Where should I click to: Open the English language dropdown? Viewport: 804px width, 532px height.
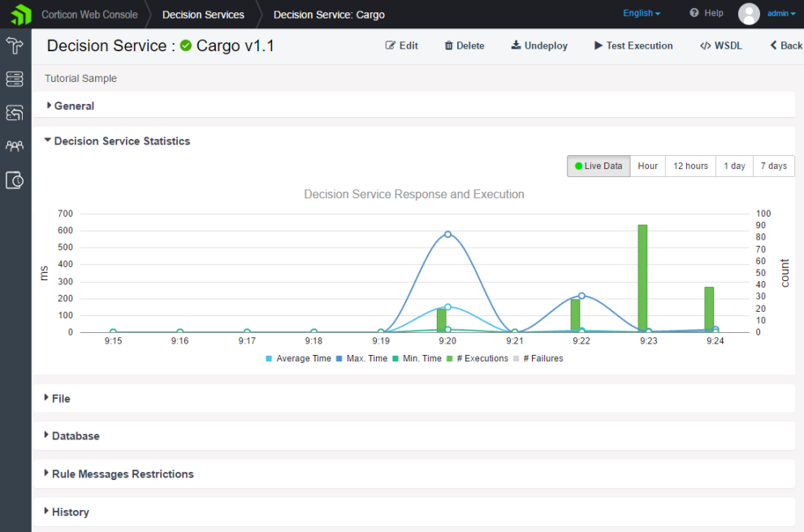[x=642, y=13]
